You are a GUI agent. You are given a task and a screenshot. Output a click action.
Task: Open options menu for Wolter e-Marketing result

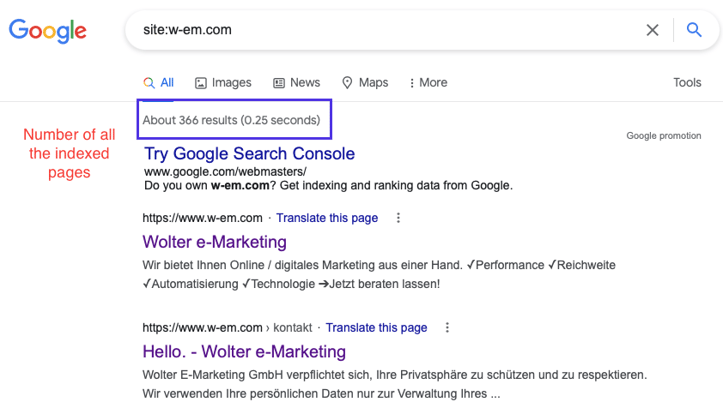398,218
